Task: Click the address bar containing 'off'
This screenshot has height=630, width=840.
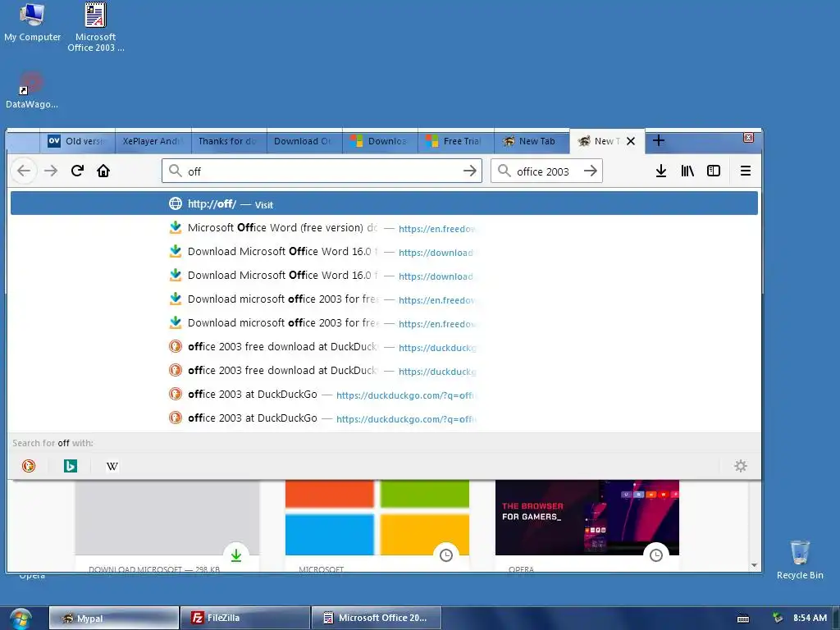Action: [322, 171]
